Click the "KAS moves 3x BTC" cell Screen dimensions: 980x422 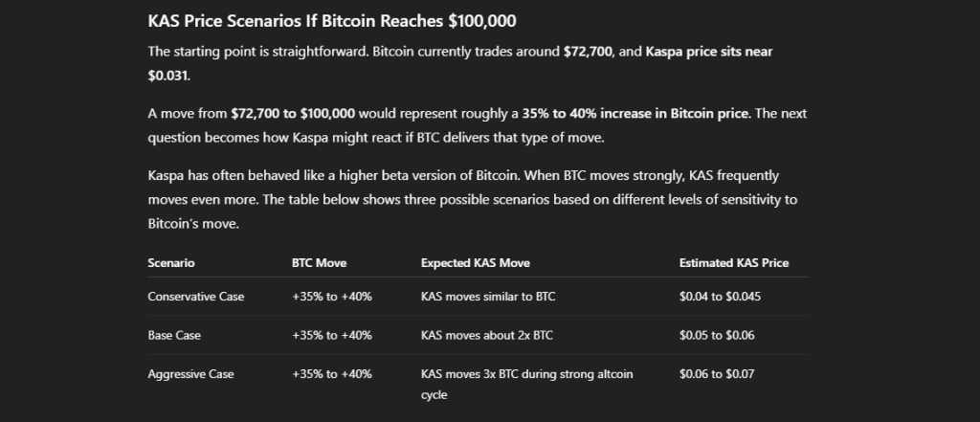(x=526, y=374)
